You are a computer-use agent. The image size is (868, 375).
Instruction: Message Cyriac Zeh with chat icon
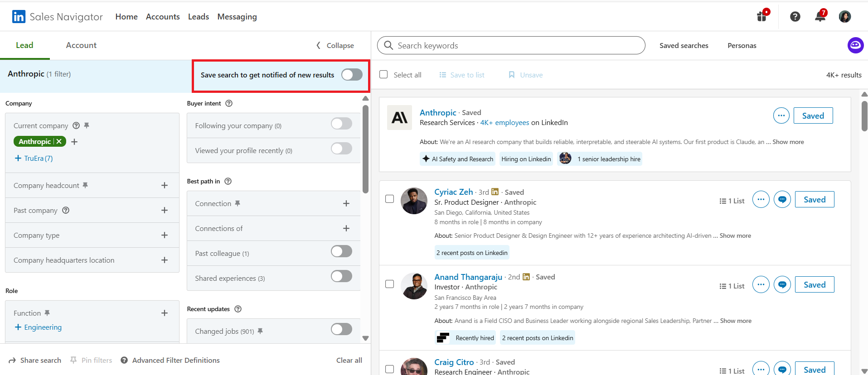coord(782,199)
